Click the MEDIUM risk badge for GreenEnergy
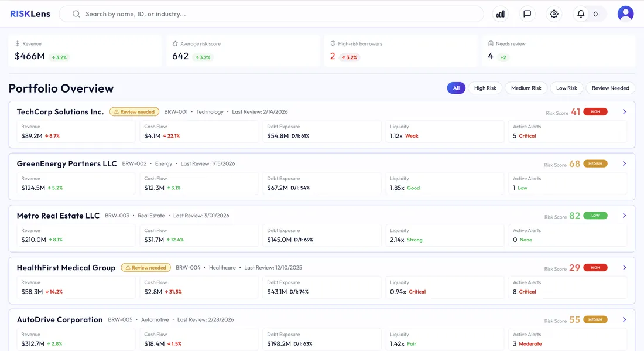The height and width of the screenshot is (351, 644). [595, 163]
